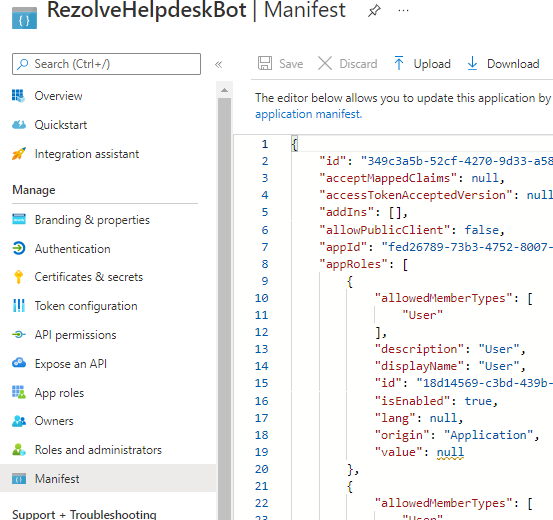Open Certificates & secrets
Screen dimensions: 553x520
point(89,277)
